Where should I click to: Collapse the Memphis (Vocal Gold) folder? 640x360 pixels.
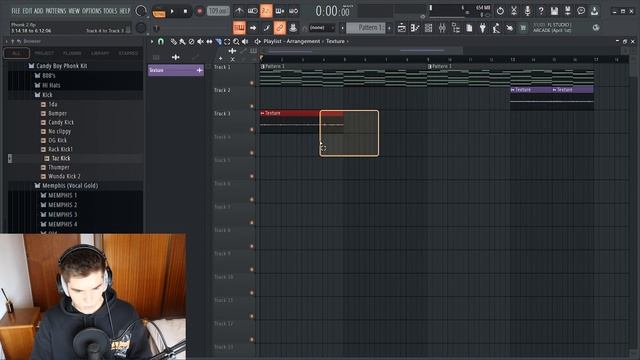coord(66,186)
